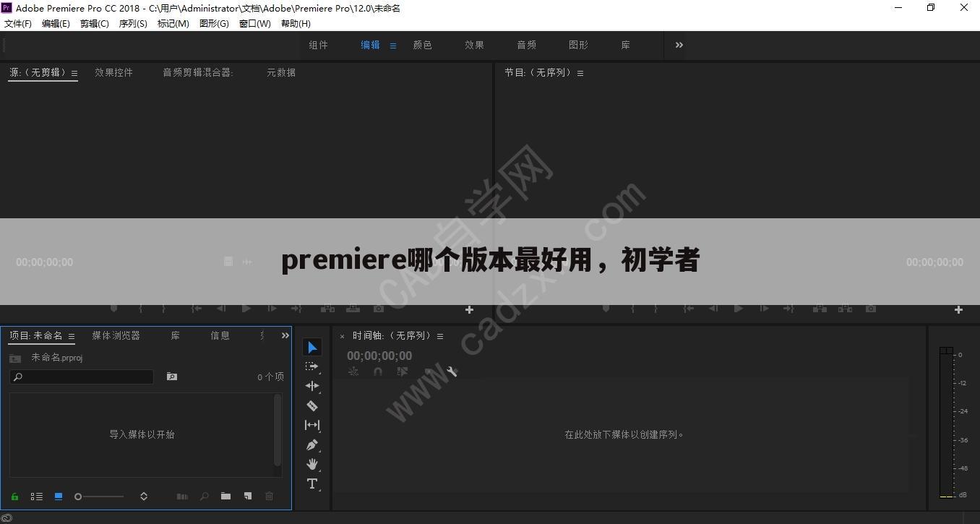Adjust the Project panel thumbnail zoom slider
The height and width of the screenshot is (524, 980).
click(x=100, y=497)
